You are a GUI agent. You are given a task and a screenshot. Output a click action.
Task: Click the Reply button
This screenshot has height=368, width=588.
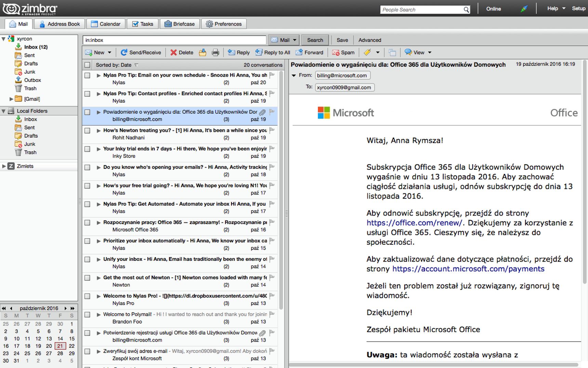pos(239,52)
